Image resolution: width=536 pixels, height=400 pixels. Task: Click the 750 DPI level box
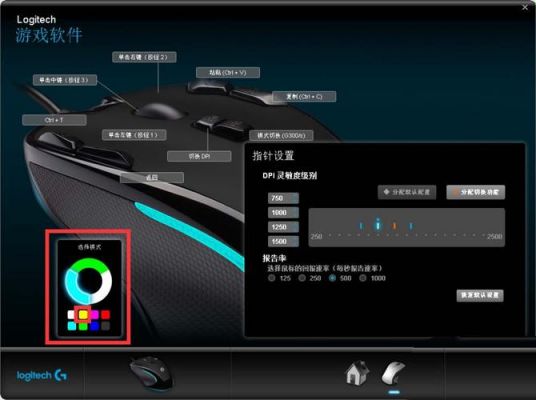pyautogui.click(x=283, y=198)
